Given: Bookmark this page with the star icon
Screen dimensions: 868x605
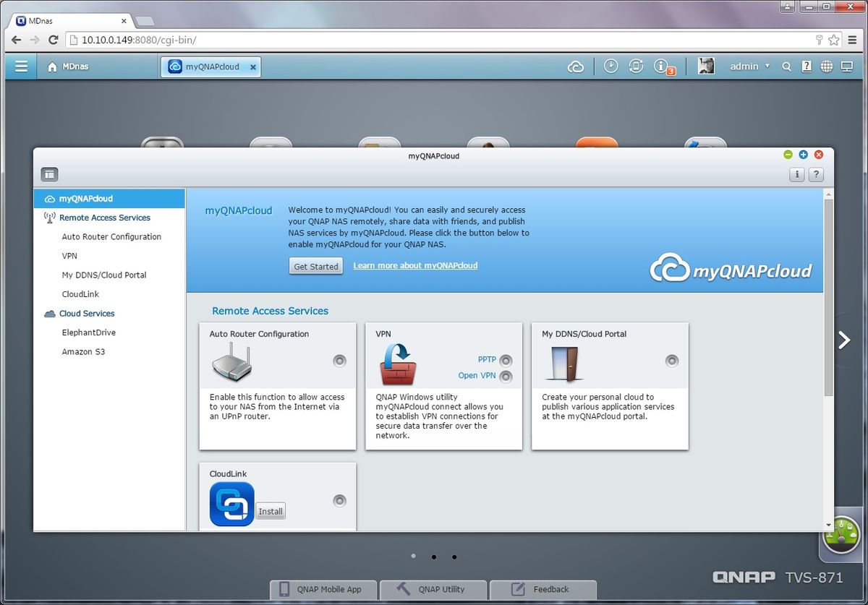Looking at the screenshot, I should point(834,40).
